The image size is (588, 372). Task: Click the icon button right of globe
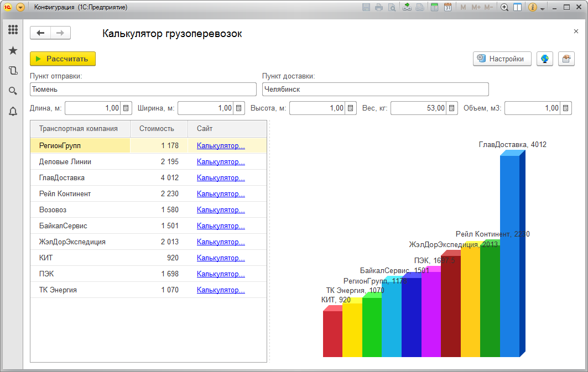[x=566, y=59]
